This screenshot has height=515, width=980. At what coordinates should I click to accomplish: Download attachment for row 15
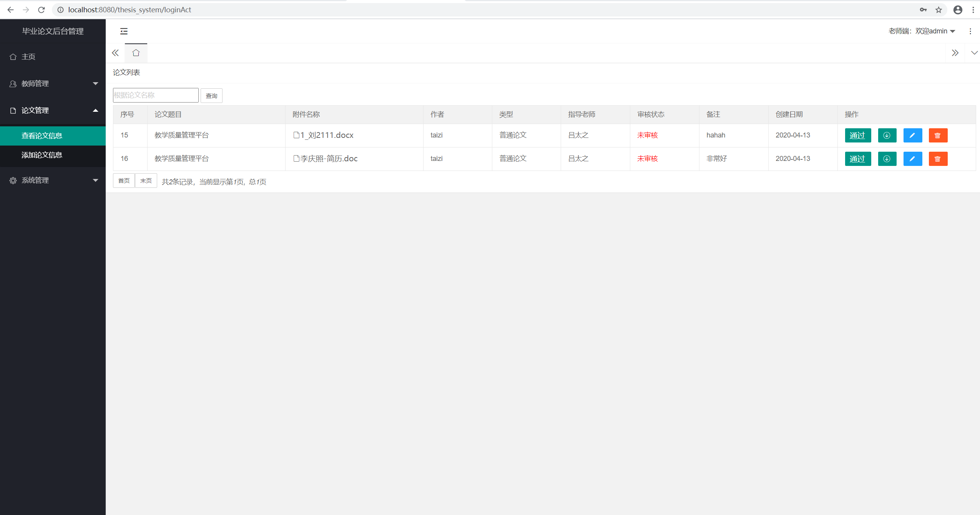[887, 136]
